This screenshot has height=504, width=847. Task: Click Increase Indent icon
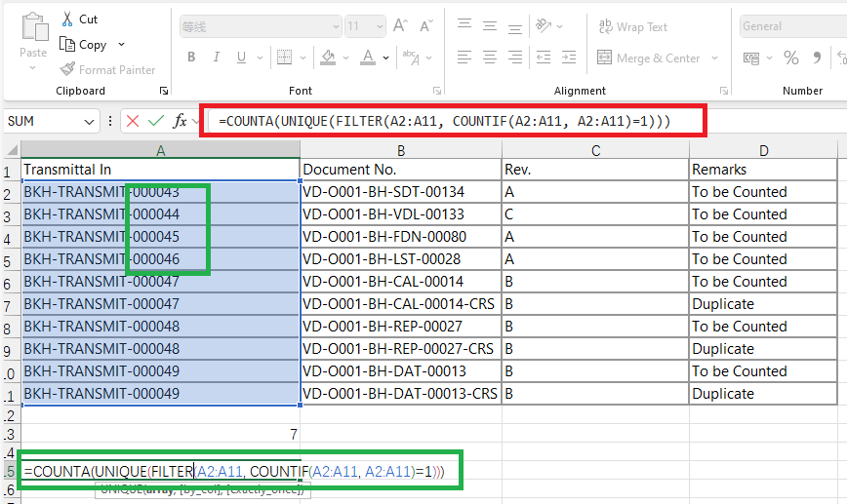pyautogui.click(x=569, y=58)
